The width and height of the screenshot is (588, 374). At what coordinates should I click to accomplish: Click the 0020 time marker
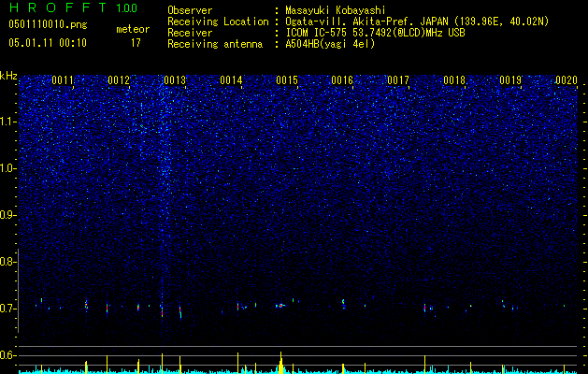(x=566, y=80)
